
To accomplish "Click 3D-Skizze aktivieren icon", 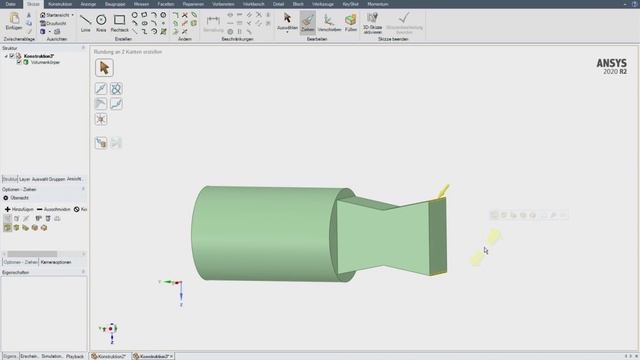I will (372, 22).
